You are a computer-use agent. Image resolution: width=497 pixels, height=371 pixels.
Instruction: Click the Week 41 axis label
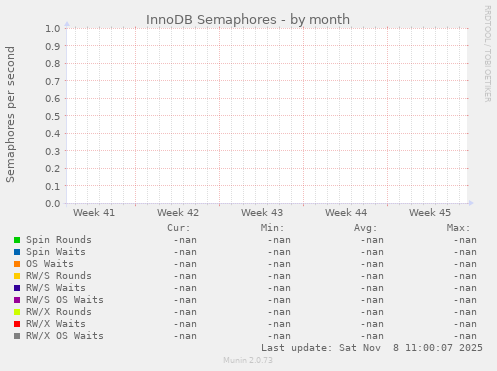pos(94,213)
